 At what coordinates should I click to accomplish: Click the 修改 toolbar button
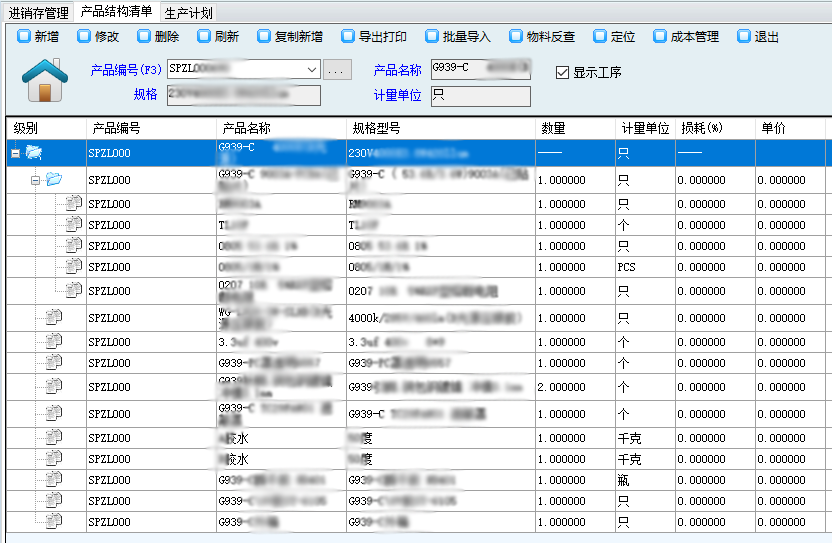(98, 37)
